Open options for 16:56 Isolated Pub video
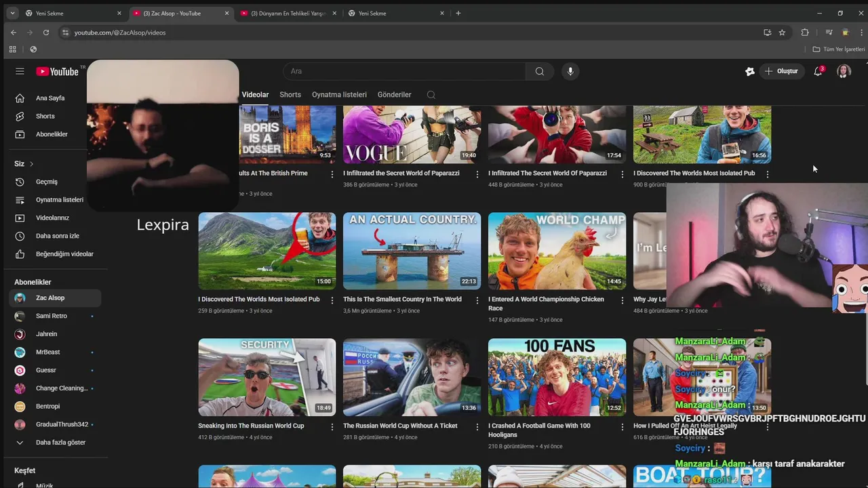This screenshot has height=488, width=868. click(x=768, y=174)
